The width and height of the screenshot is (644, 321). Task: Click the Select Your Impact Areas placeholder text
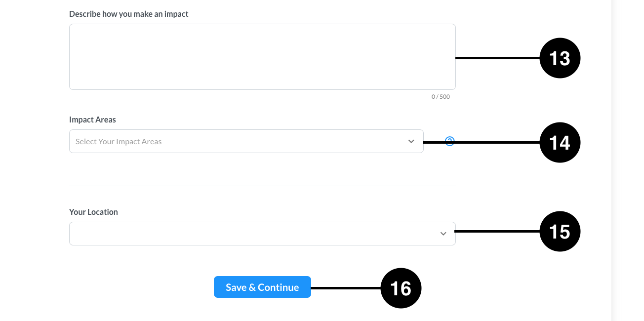pos(119,142)
